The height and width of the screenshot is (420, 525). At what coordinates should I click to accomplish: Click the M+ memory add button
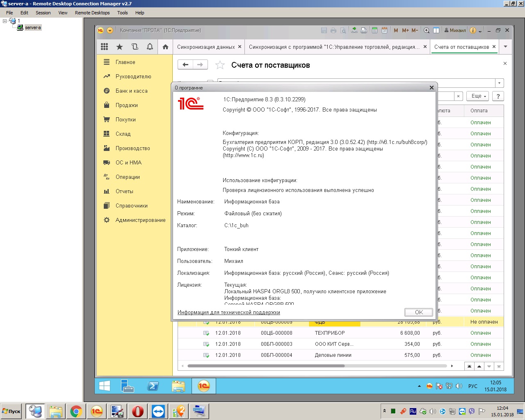point(405,30)
